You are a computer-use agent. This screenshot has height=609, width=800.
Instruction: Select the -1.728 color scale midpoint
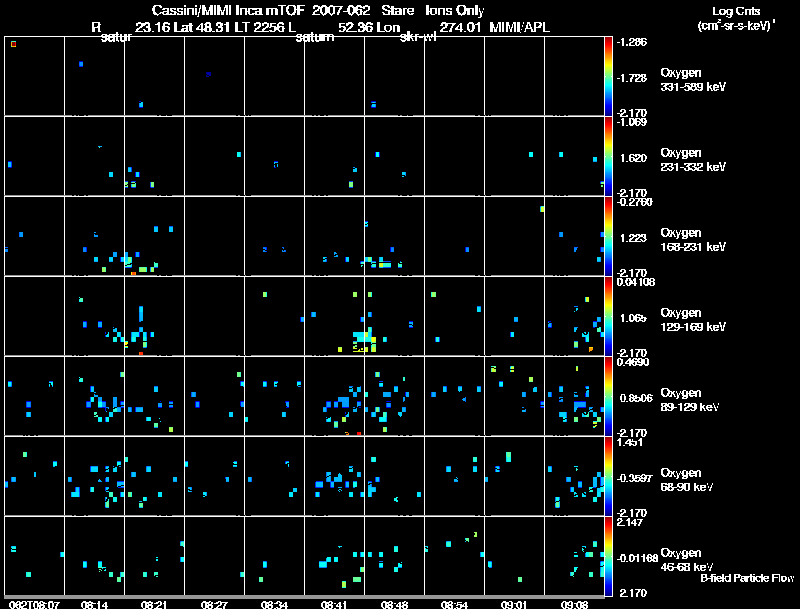coord(632,78)
